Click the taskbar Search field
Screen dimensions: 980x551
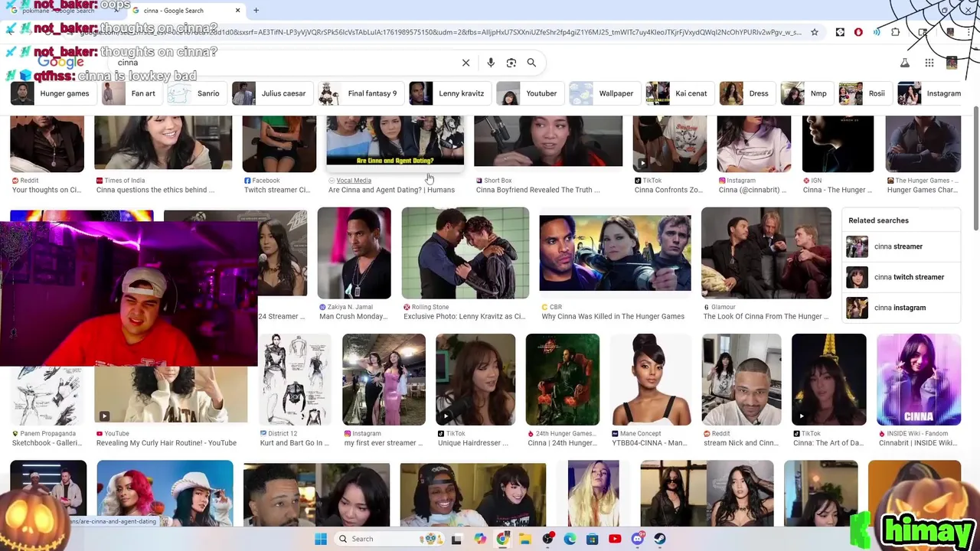pos(387,539)
